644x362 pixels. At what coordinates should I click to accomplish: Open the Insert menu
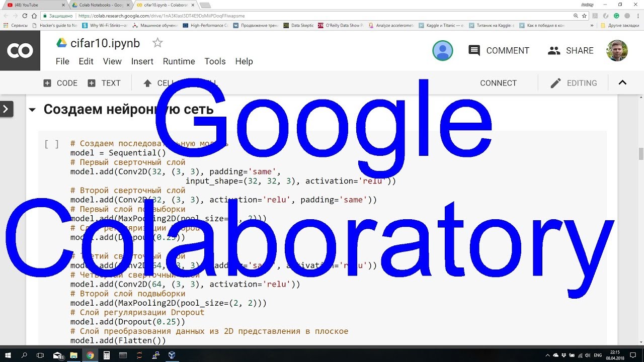tap(142, 61)
